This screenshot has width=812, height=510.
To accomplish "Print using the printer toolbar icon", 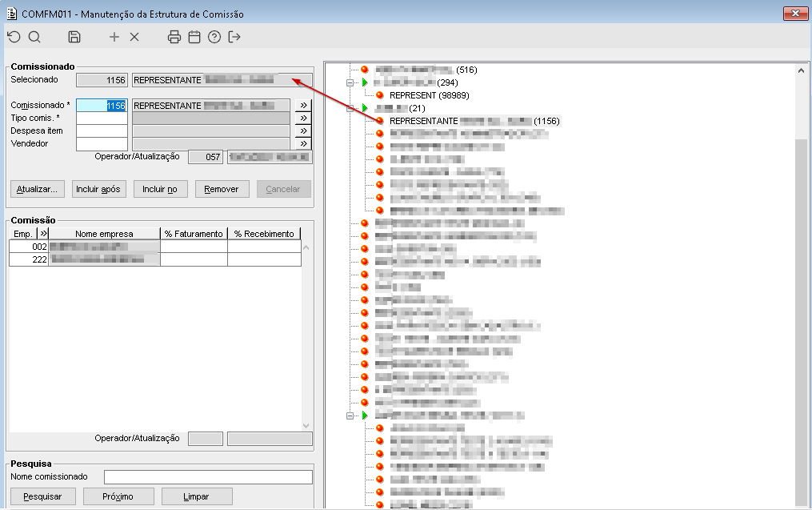I will (174, 37).
